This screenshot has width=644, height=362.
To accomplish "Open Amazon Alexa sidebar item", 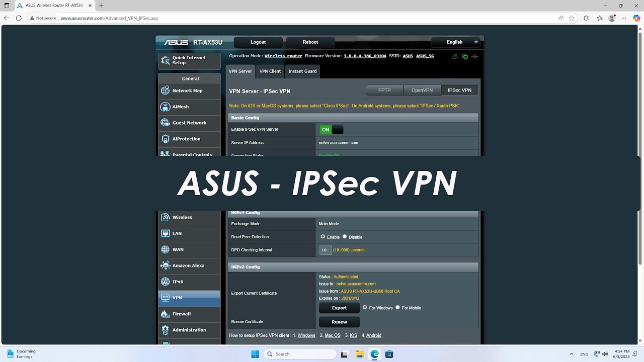I will pos(189,265).
